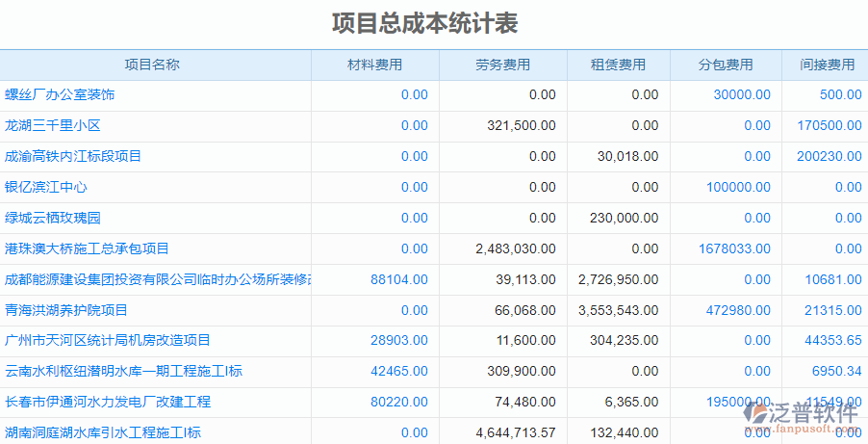Click the 1678033.00 subcontract cost link

pyautogui.click(x=734, y=248)
